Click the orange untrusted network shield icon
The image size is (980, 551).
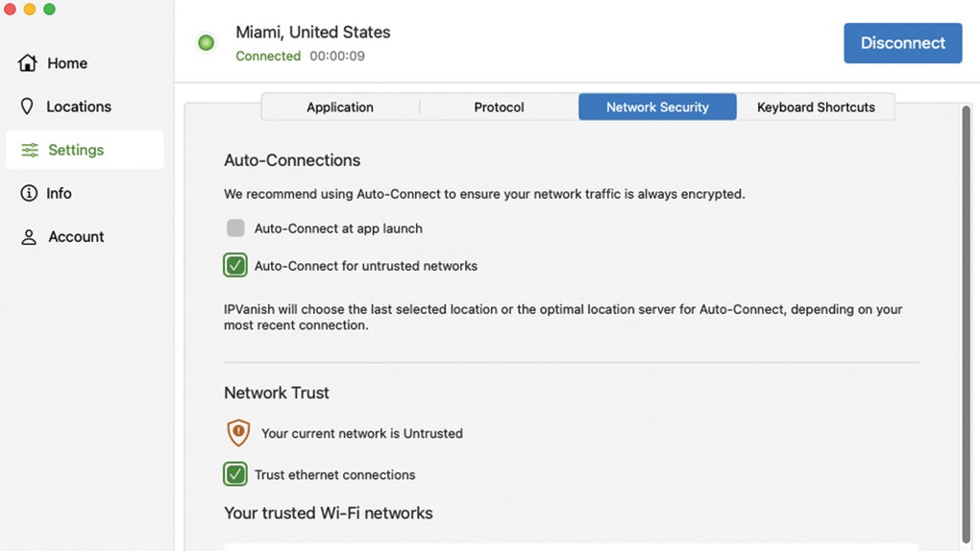click(237, 433)
